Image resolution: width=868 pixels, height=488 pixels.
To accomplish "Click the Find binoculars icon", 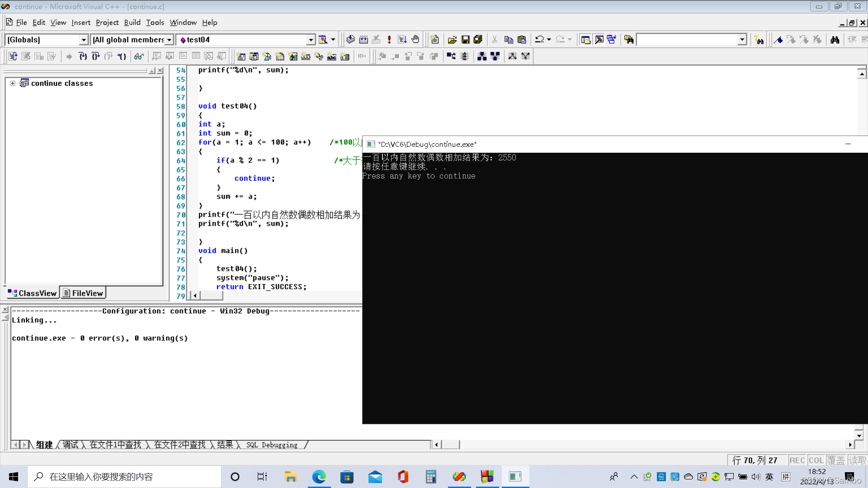I will pos(835,40).
